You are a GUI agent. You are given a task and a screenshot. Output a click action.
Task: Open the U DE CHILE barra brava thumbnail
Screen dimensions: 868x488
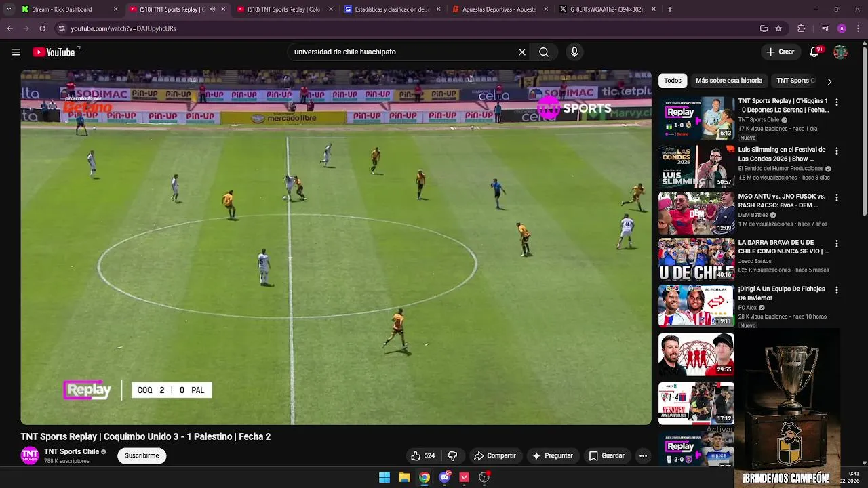click(x=696, y=259)
